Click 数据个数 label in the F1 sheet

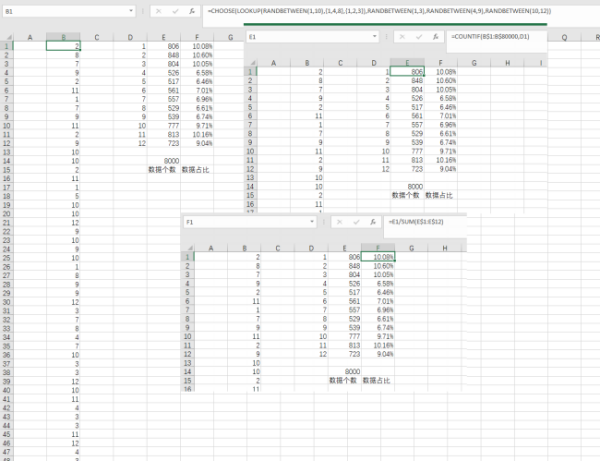[x=343, y=380]
